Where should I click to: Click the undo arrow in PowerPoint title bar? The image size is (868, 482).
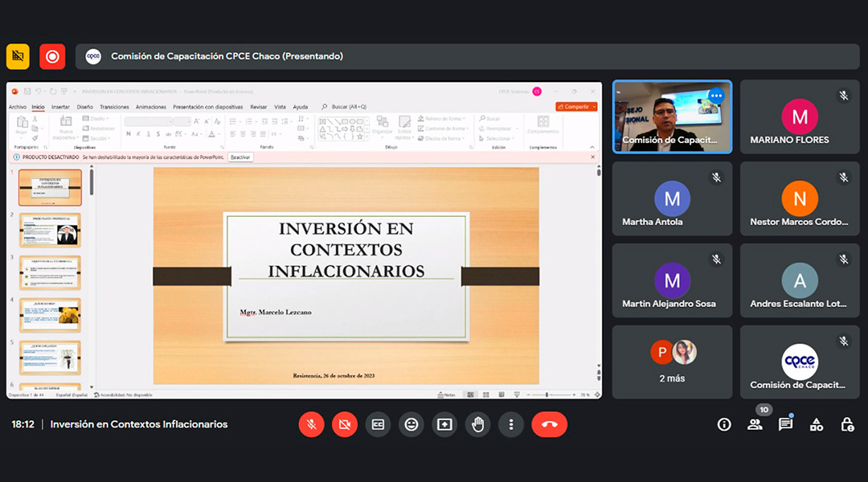coord(39,92)
